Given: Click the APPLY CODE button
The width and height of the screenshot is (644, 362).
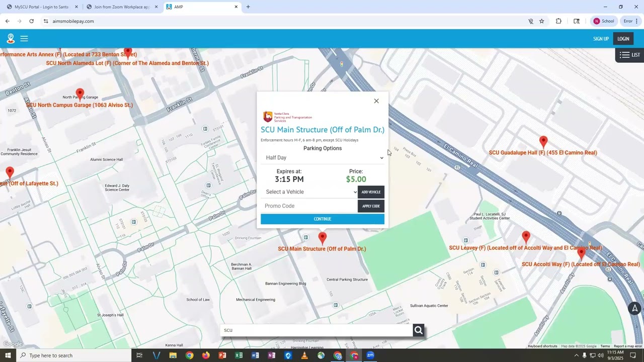Looking at the screenshot, I should coord(371,206).
